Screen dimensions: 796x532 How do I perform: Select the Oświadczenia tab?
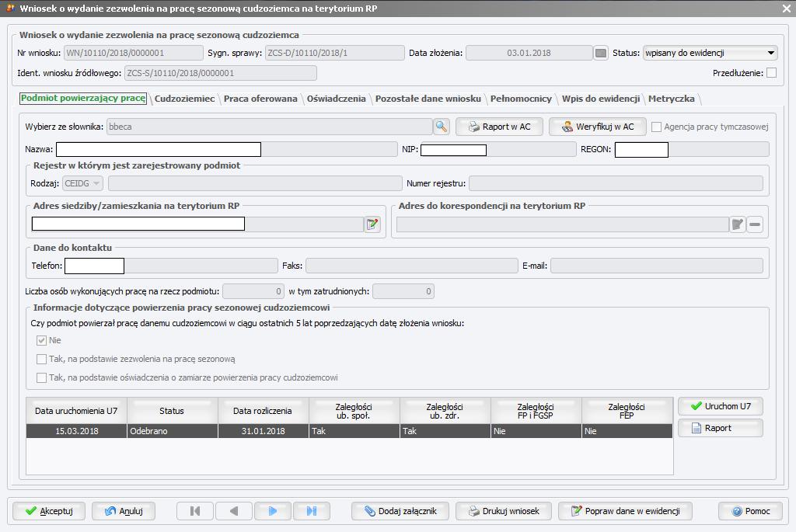pyautogui.click(x=336, y=99)
